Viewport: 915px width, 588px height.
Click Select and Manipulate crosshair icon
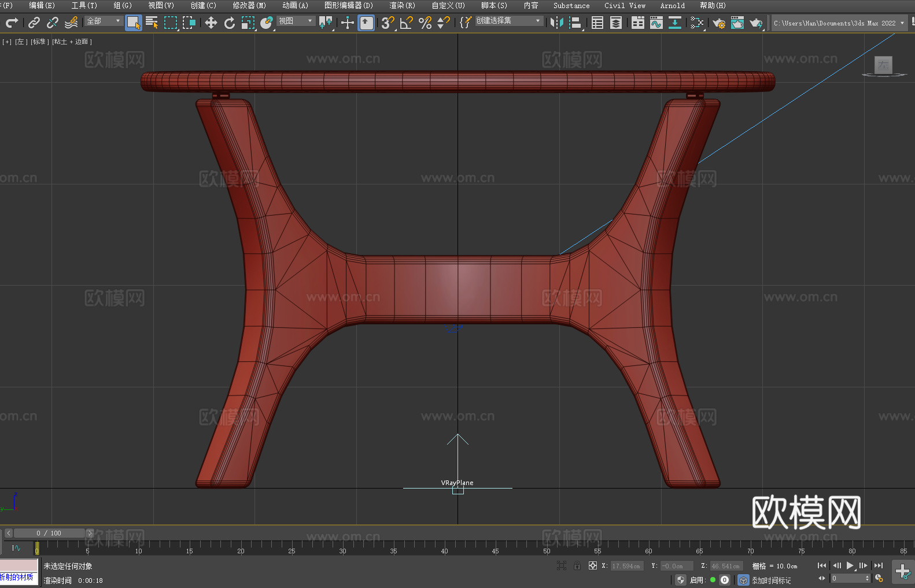click(x=348, y=23)
